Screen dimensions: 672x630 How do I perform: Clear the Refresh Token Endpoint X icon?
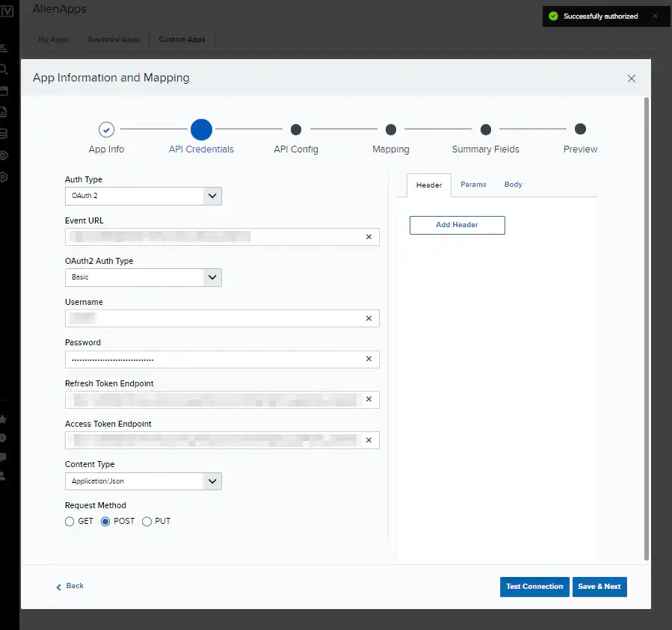(369, 399)
